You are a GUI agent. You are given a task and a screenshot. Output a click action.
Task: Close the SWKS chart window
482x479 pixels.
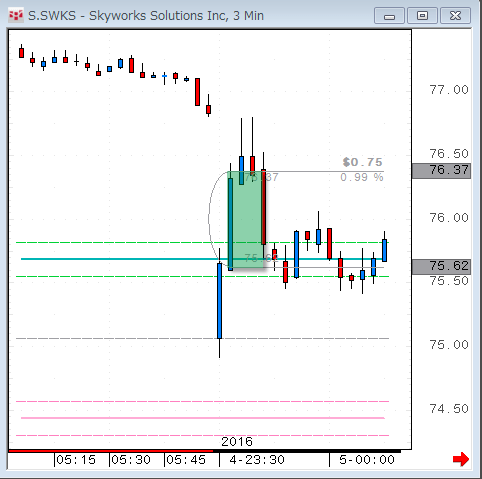(x=455, y=16)
